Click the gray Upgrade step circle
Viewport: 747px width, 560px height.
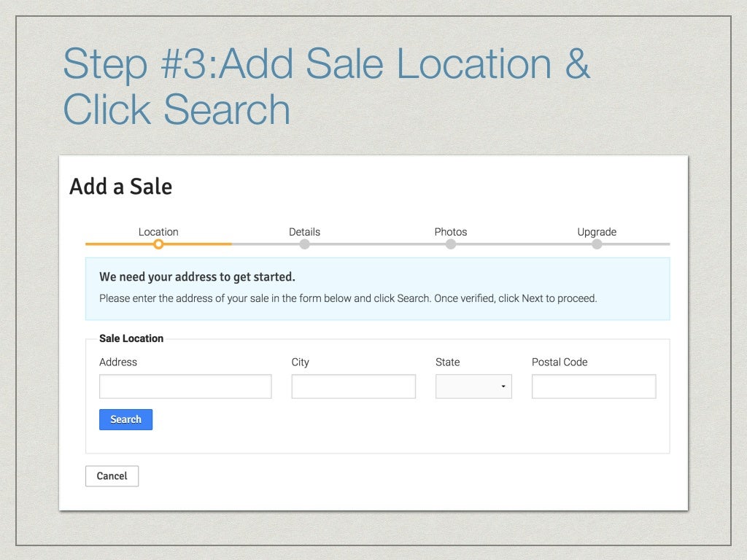[x=597, y=244]
